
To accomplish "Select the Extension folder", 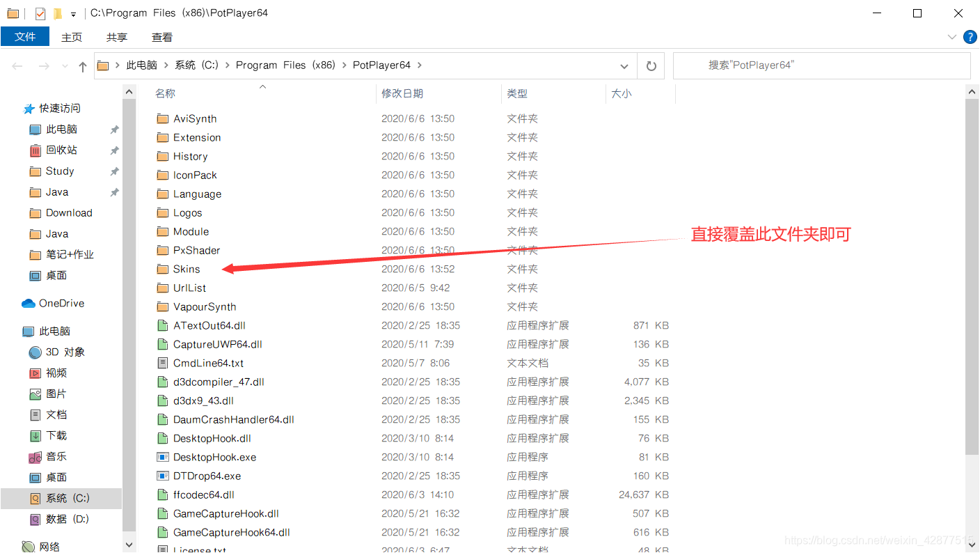I will click(197, 137).
